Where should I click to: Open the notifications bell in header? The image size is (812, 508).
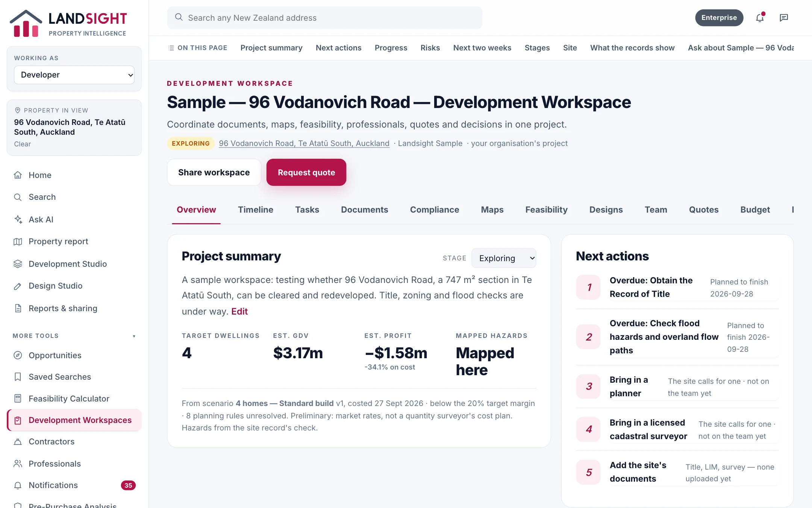(760, 18)
